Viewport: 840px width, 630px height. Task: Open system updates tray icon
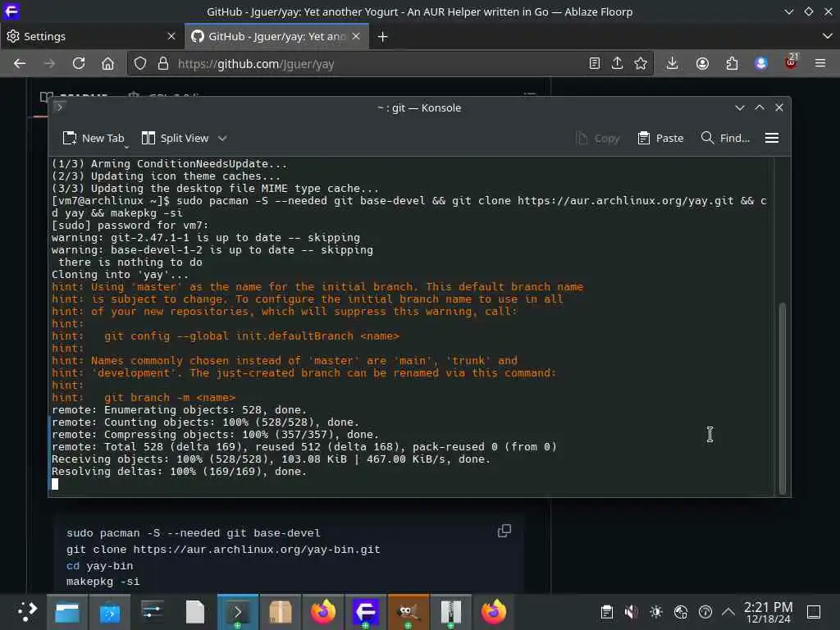[x=705, y=612]
